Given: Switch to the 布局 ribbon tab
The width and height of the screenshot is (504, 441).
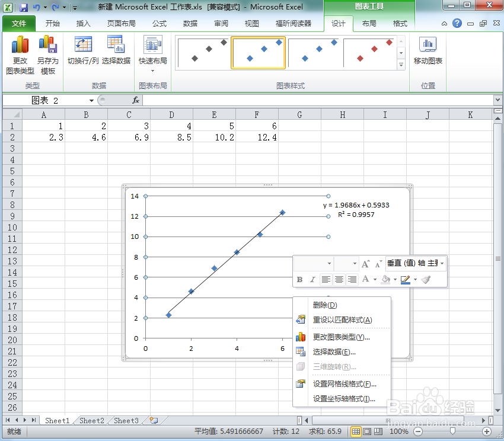Looking at the screenshot, I should click(369, 24).
